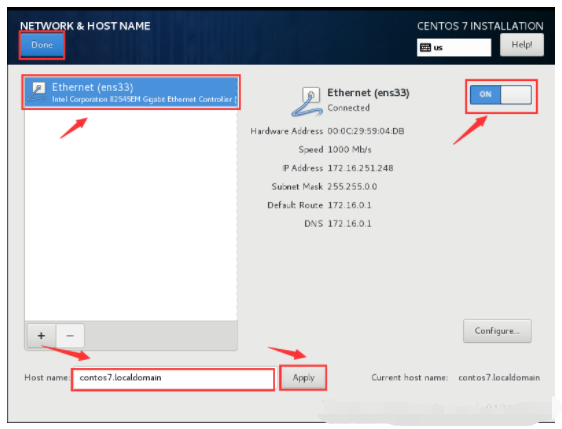Click the NETWORK & HOST NAME title
562x429 pixels.
coord(85,26)
